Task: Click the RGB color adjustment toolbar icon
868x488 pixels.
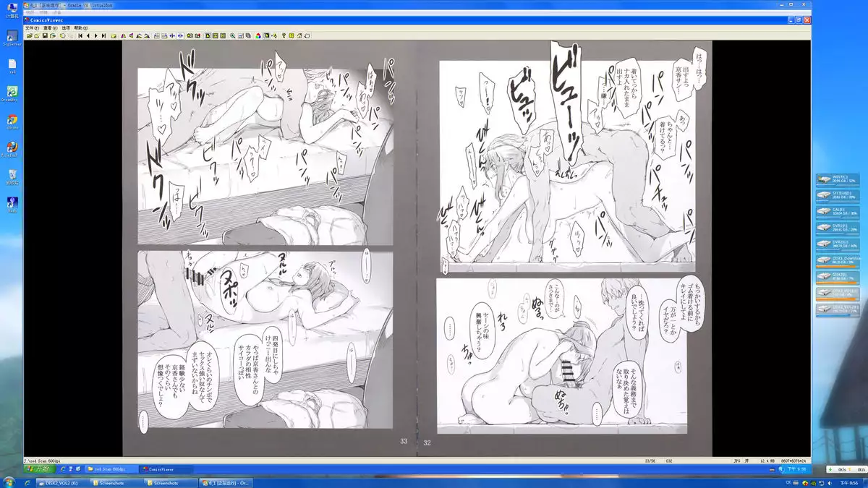Action: point(258,34)
